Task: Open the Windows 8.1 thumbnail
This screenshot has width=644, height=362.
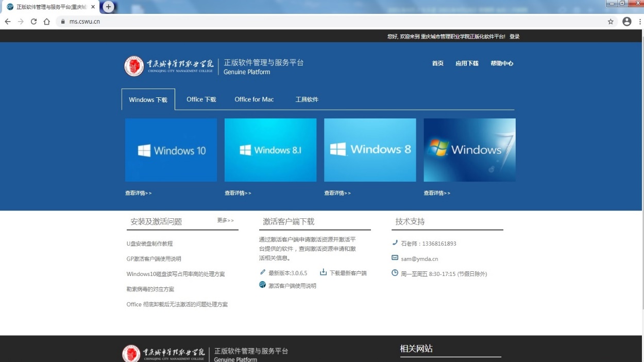Action: pyautogui.click(x=270, y=150)
